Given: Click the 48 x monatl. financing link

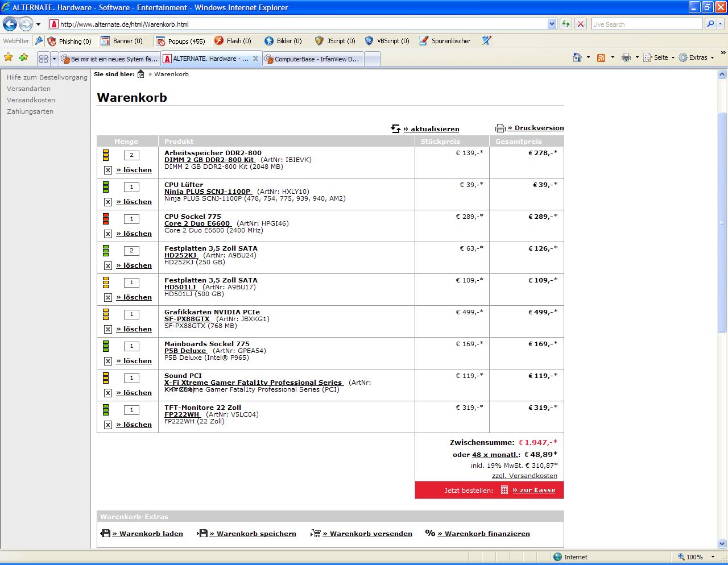Looking at the screenshot, I should (495, 454).
